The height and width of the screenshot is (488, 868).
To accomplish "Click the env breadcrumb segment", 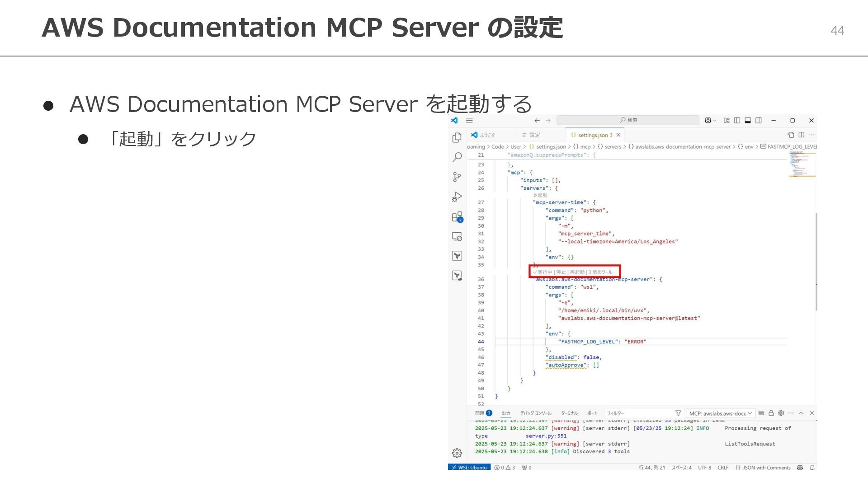I will [745, 147].
